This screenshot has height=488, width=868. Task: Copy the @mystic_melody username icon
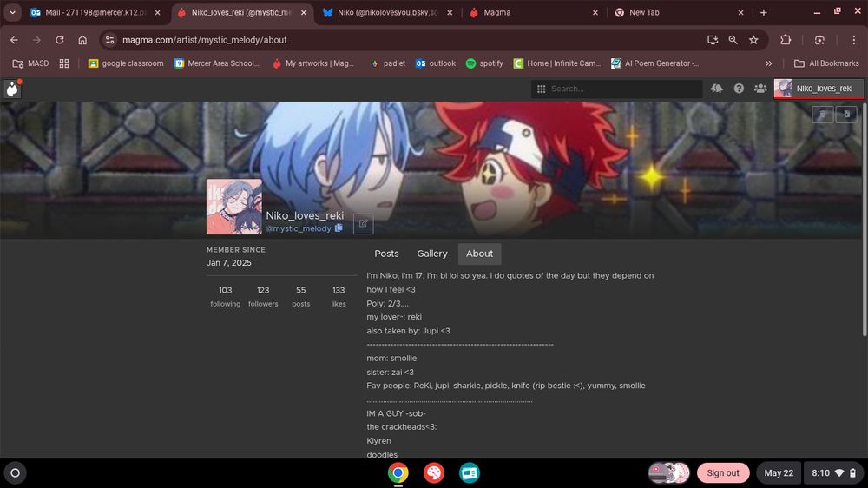339,228
